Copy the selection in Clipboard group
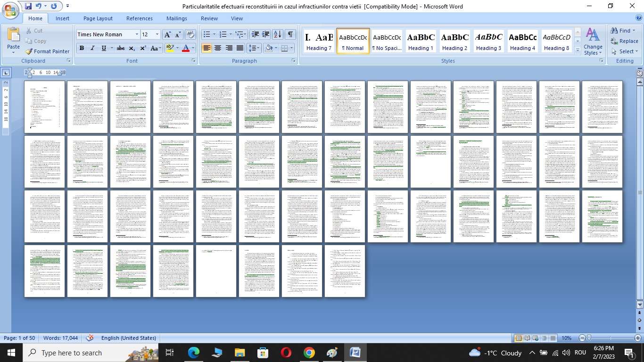 click(35, 41)
